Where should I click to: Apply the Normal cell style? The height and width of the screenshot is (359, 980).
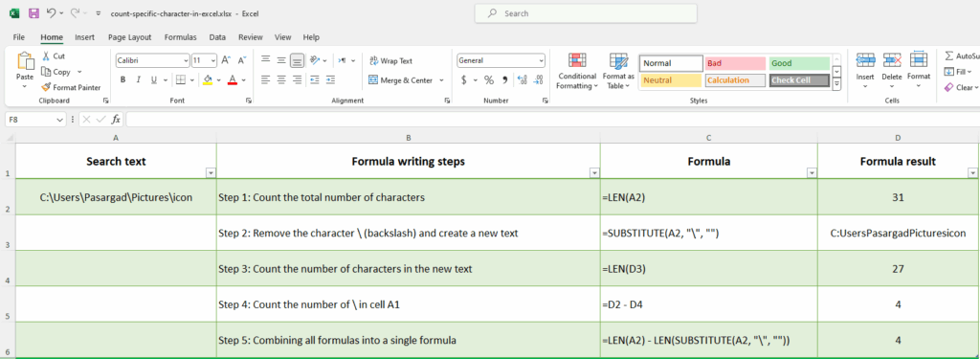(x=671, y=63)
